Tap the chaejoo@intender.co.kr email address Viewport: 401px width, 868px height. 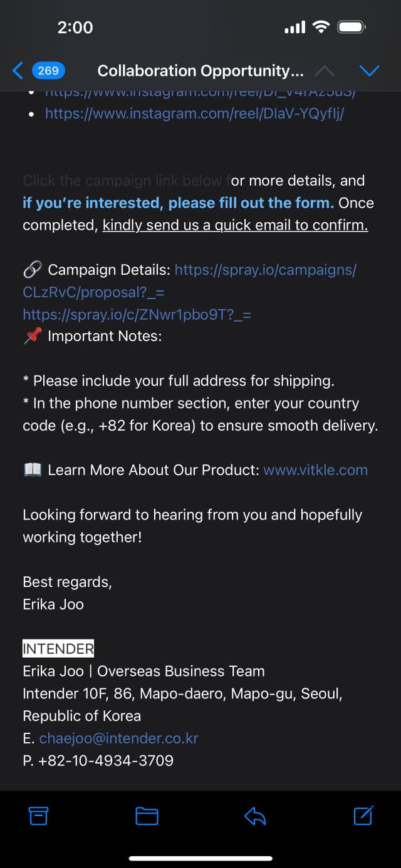[118, 738]
